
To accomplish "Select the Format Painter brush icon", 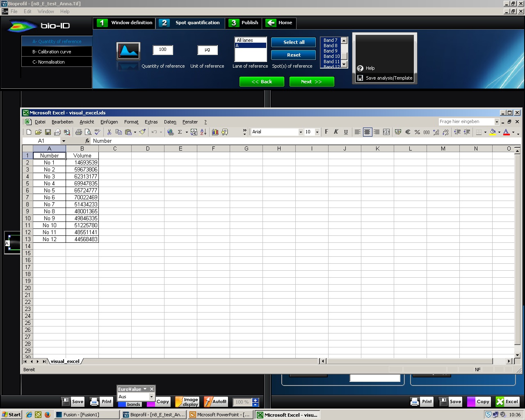I will [142, 132].
